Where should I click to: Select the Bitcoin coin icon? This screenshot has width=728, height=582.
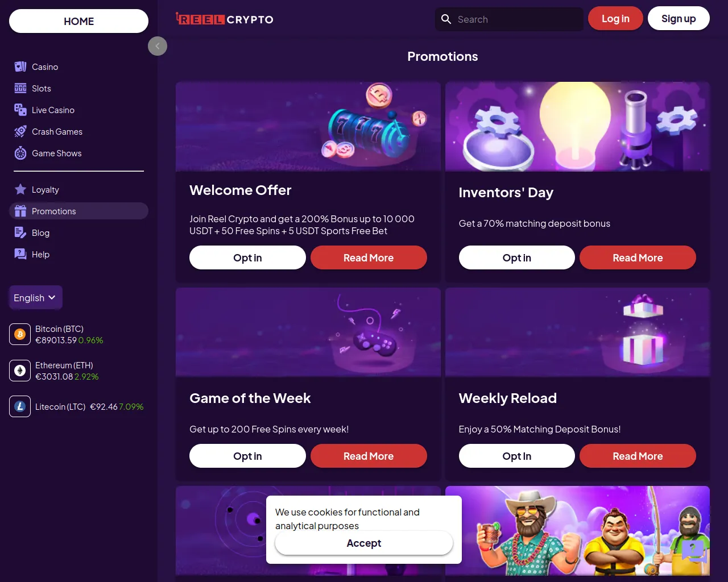tap(20, 334)
